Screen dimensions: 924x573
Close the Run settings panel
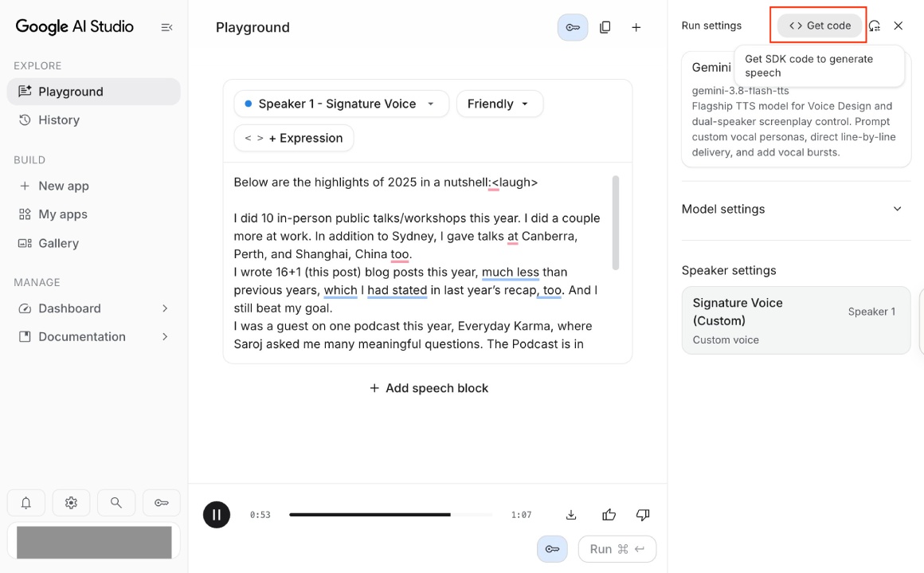click(x=898, y=26)
